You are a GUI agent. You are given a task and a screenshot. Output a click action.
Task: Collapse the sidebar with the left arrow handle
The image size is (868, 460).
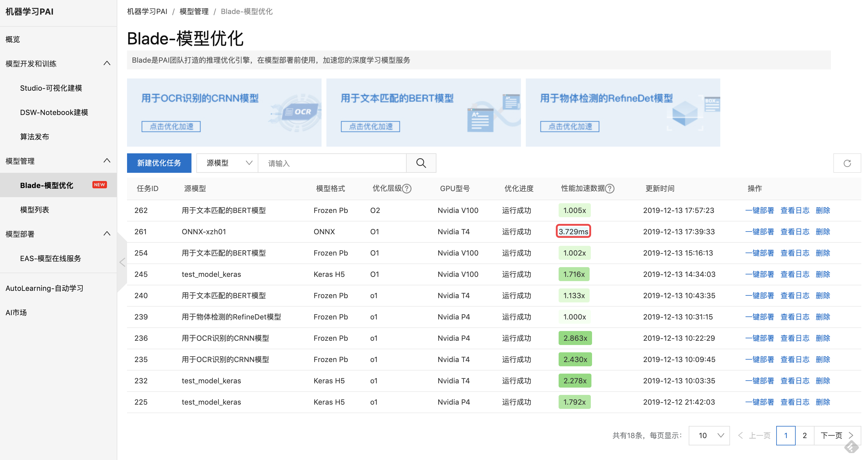[122, 262]
